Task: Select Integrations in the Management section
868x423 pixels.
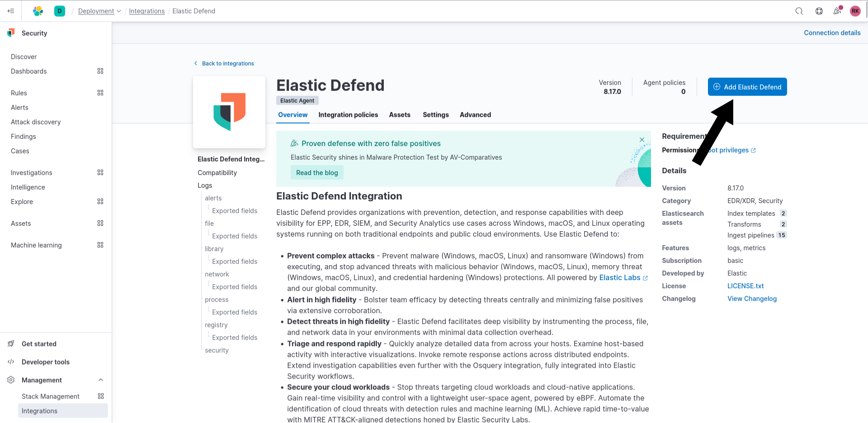Action: 63,411
